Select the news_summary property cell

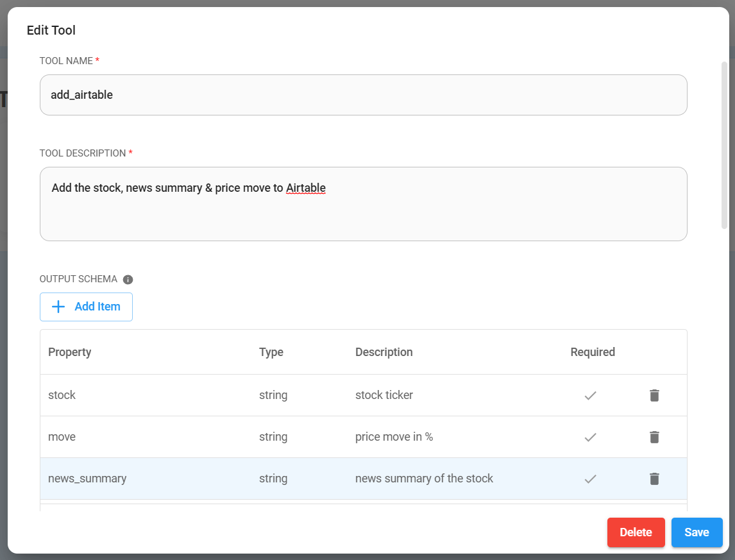[x=87, y=479]
